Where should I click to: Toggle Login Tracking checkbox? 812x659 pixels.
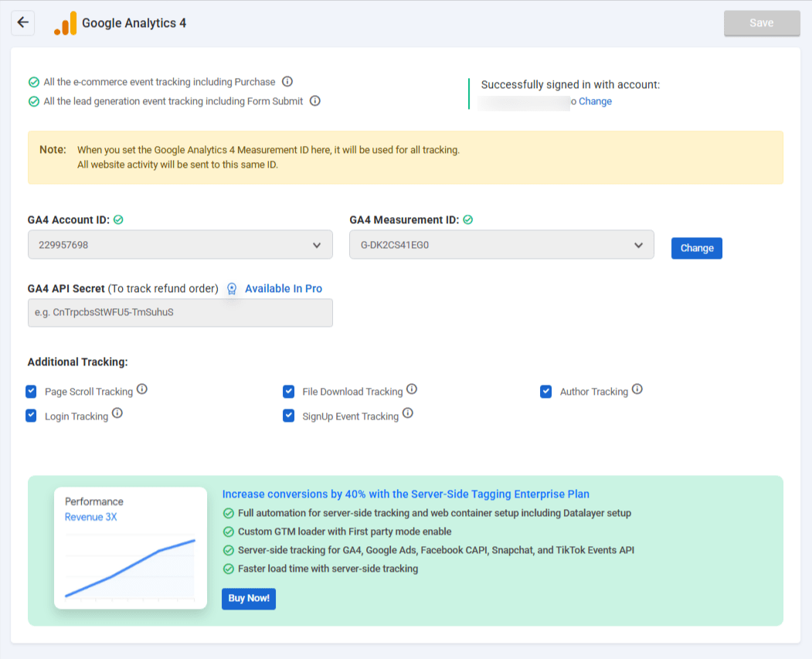pyautogui.click(x=31, y=416)
